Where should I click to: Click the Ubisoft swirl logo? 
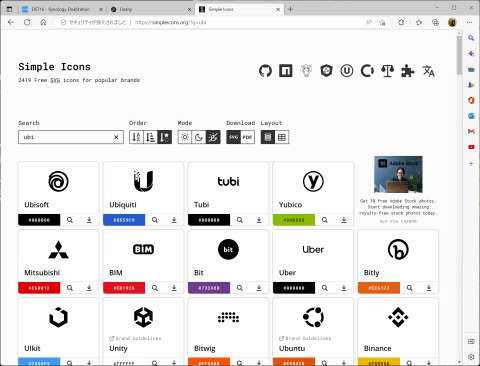tap(58, 181)
